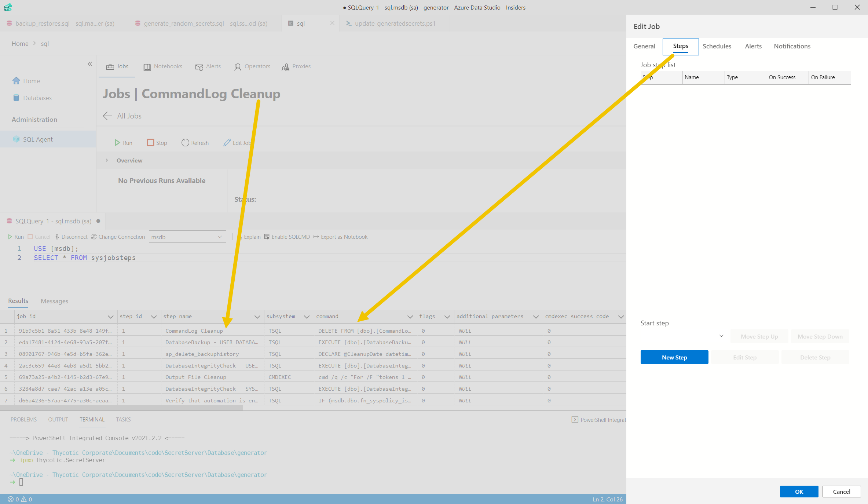The image size is (868, 504).
Task: Enable SQLCMD mode
Action: click(287, 237)
